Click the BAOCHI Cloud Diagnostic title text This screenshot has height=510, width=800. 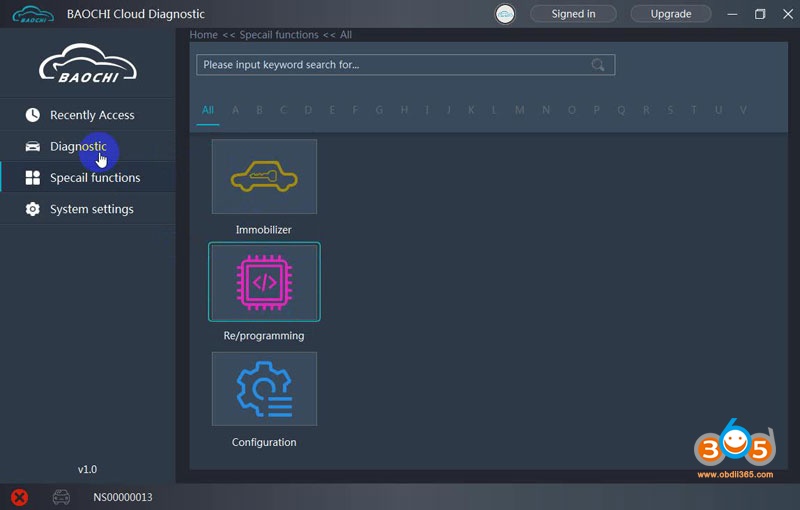(x=136, y=14)
